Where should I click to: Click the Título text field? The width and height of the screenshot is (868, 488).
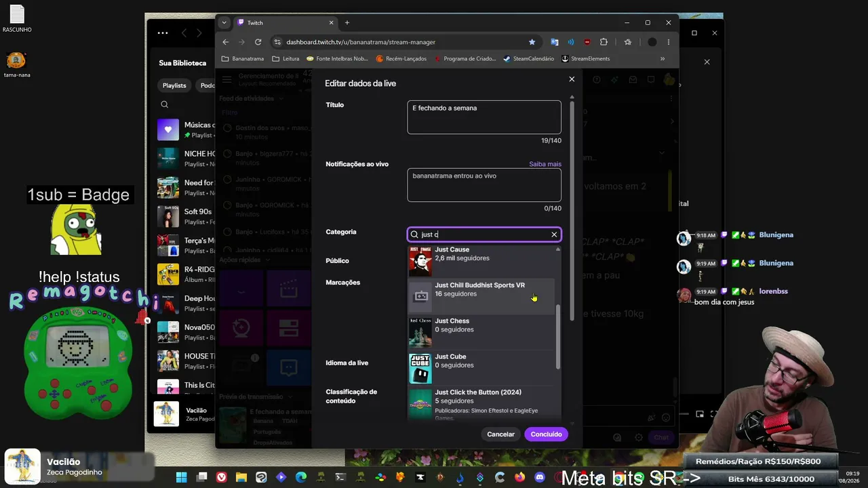pyautogui.click(x=484, y=117)
